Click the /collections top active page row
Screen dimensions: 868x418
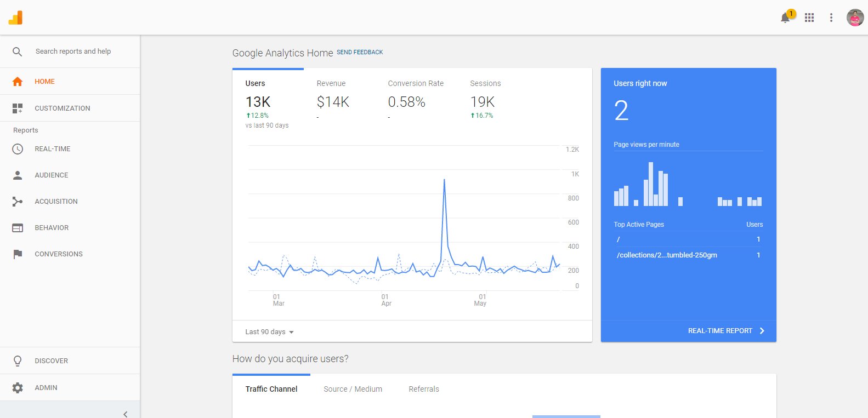(x=667, y=255)
